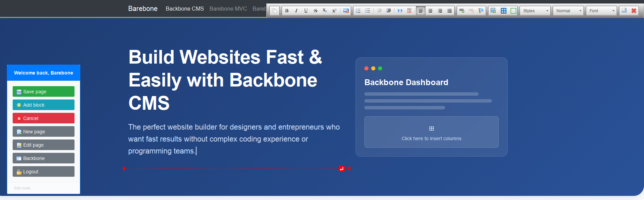Click the green square icon in toolbar
Screen dimensions: 644x200
tap(513, 11)
